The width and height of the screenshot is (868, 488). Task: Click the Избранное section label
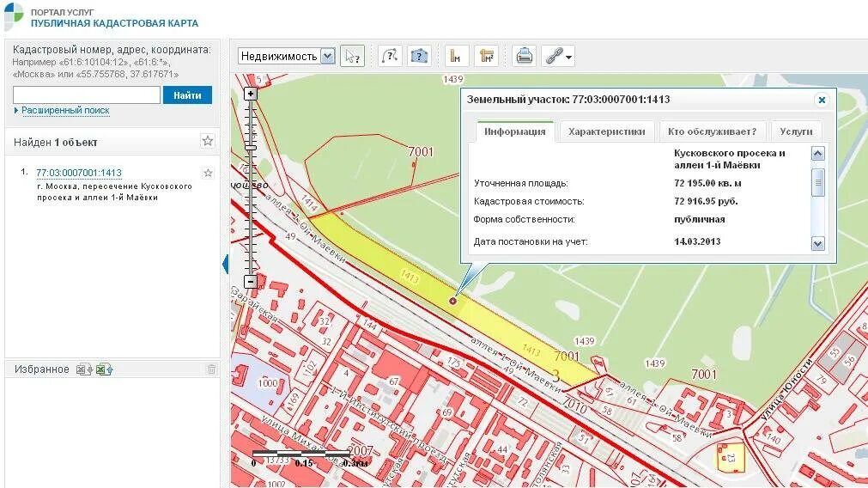[41, 369]
